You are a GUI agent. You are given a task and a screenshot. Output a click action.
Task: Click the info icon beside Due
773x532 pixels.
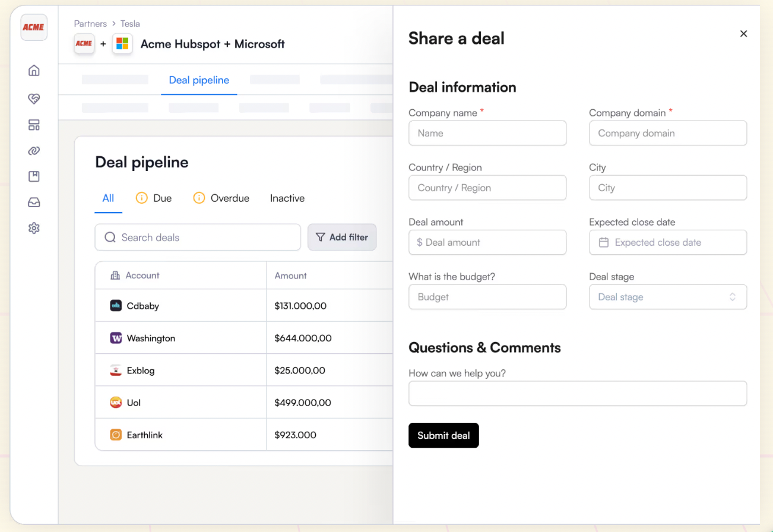(141, 198)
